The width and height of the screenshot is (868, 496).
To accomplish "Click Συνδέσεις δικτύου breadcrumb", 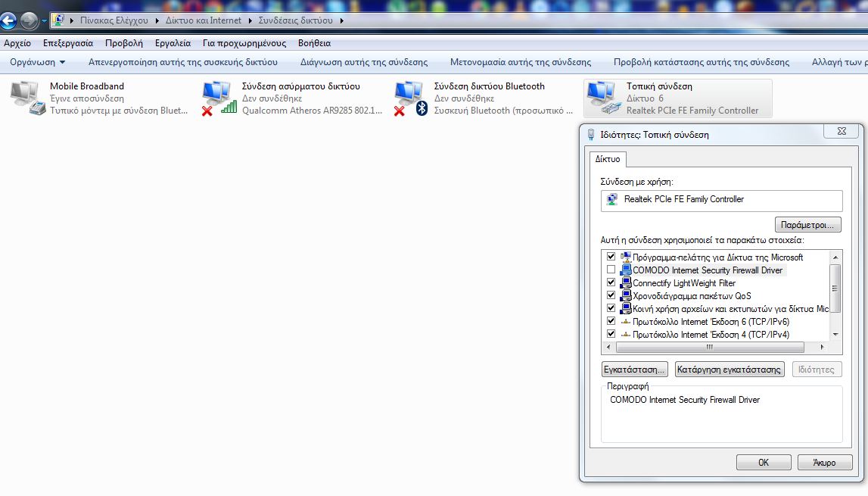I will pyautogui.click(x=296, y=20).
